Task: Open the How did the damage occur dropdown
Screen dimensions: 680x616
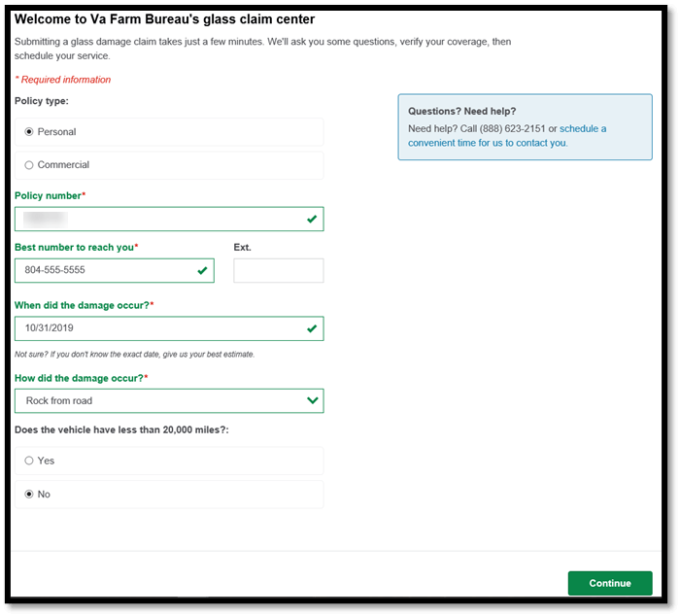Action: pyautogui.click(x=169, y=401)
